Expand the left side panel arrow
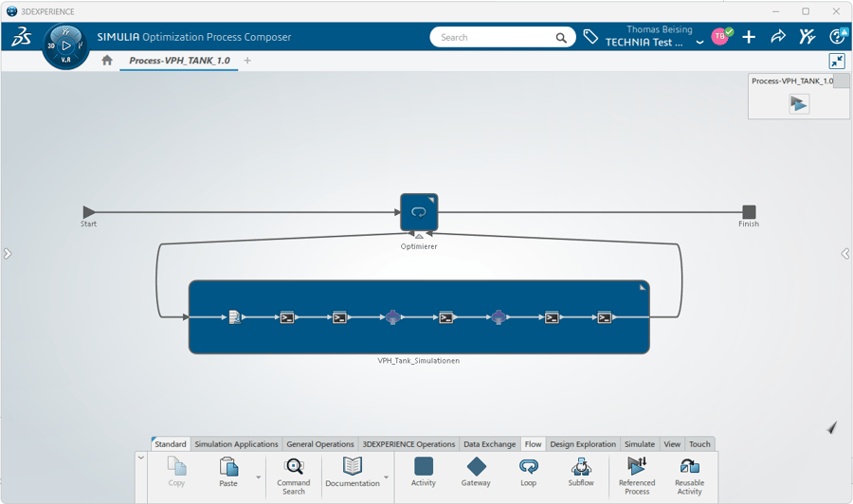 click(7, 253)
